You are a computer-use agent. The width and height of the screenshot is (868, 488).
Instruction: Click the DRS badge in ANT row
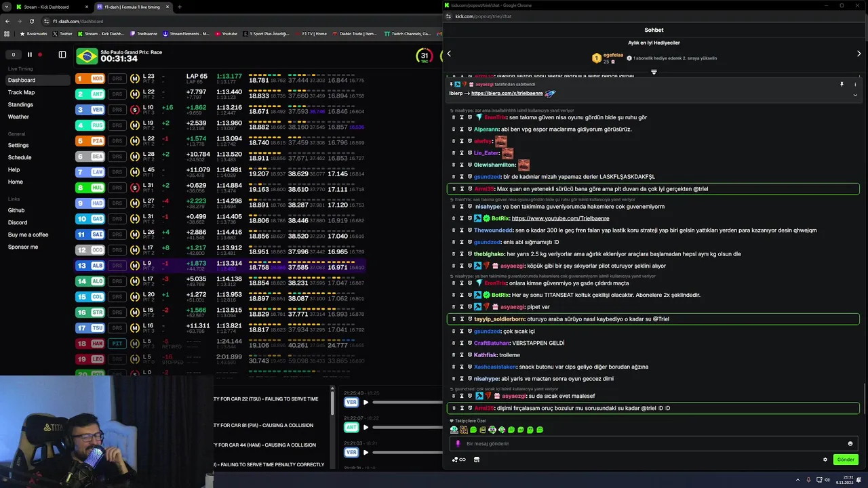[117, 94]
